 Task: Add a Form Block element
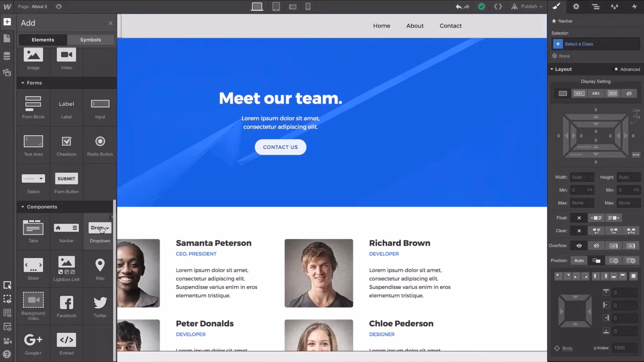(x=33, y=107)
